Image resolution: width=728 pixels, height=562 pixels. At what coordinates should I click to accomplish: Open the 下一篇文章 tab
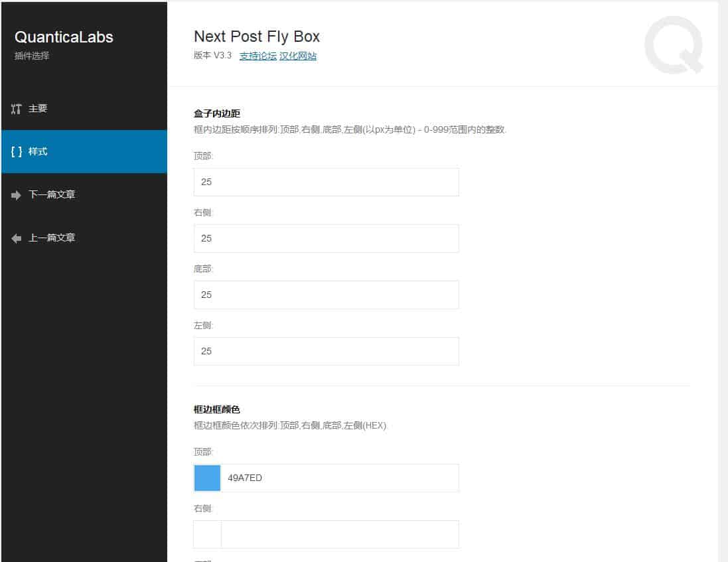click(84, 195)
